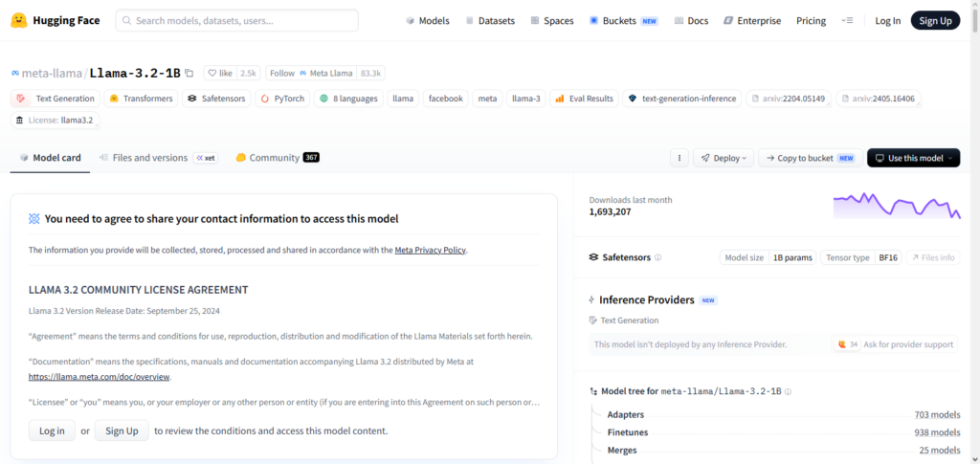Click downloads count 1,693,207
Image resolution: width=980 pixels, height=464 pixels.
[610, 211]
